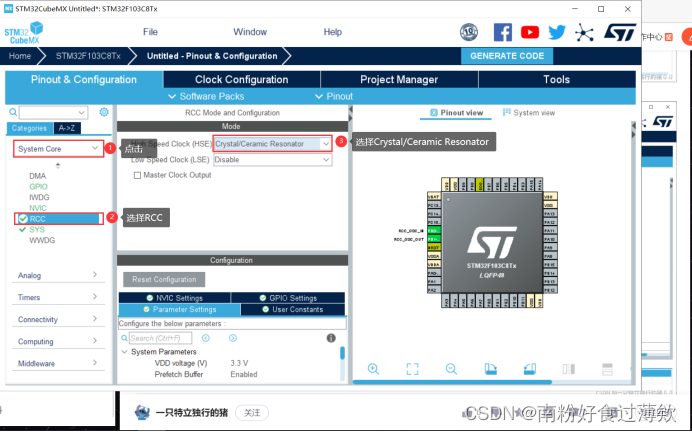The width and height of the screenshot is (692, 432).
Task: Click the ST logo in the header
Action: pyautogui.click(x=620, y=32)
